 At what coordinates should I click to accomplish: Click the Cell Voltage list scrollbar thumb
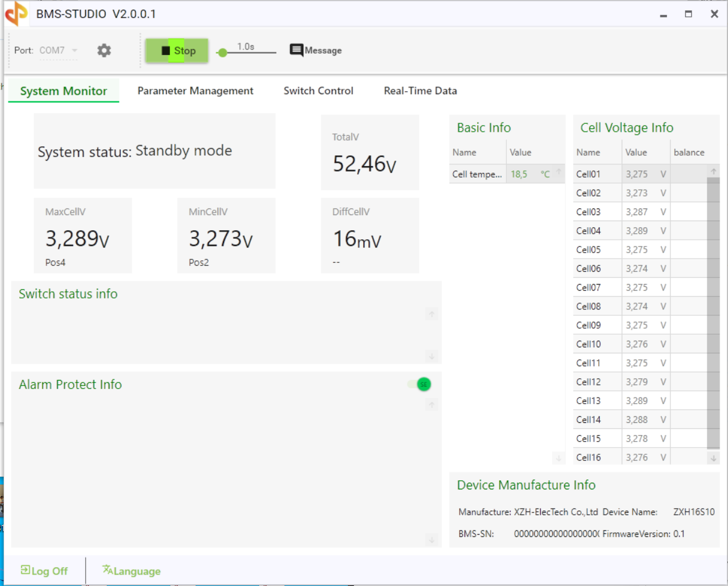click(x=714, y=314)
